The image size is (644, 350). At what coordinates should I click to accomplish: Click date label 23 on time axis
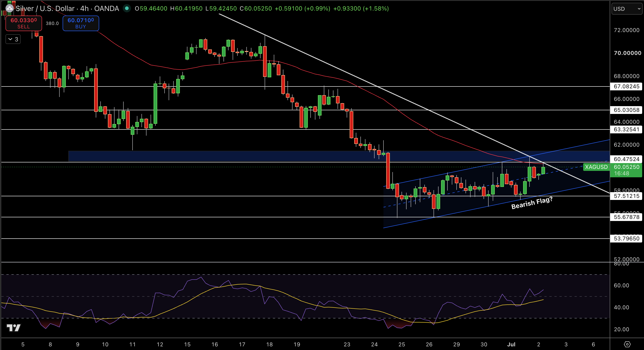pyautogui.click(x=347, y=344)
